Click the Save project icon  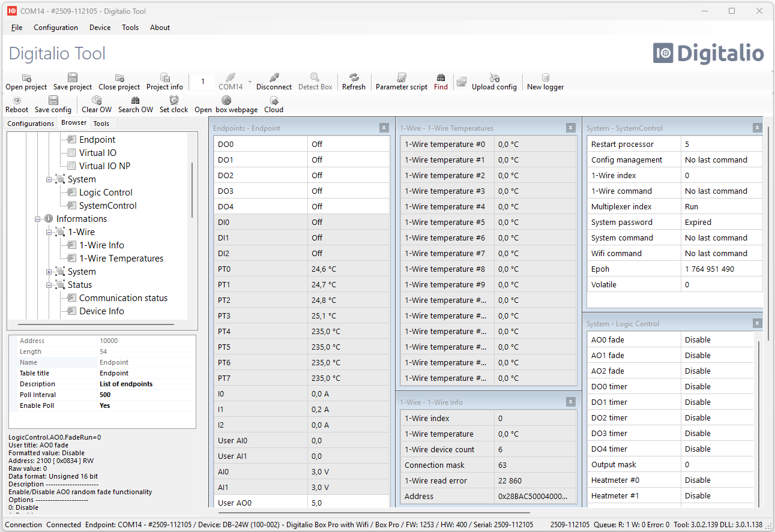73,78
